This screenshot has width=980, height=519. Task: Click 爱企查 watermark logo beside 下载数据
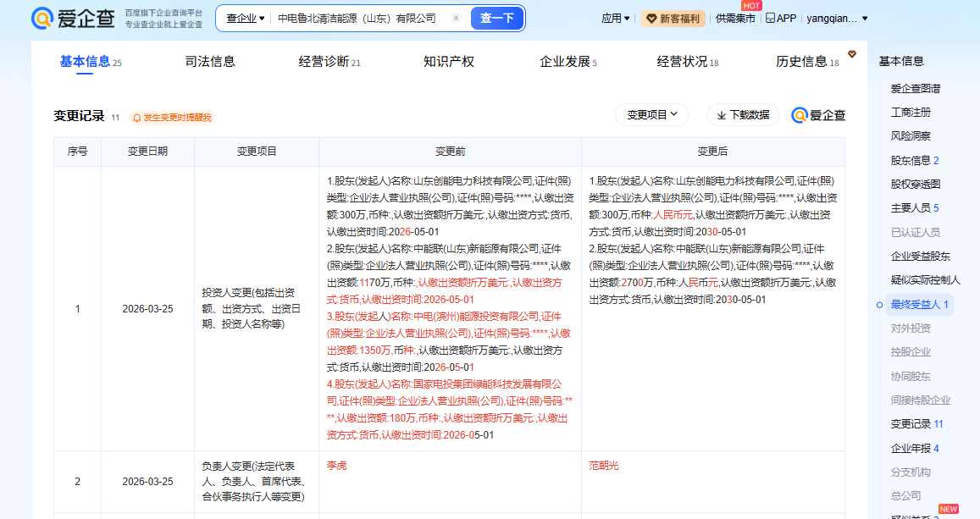tap(818, 115)
